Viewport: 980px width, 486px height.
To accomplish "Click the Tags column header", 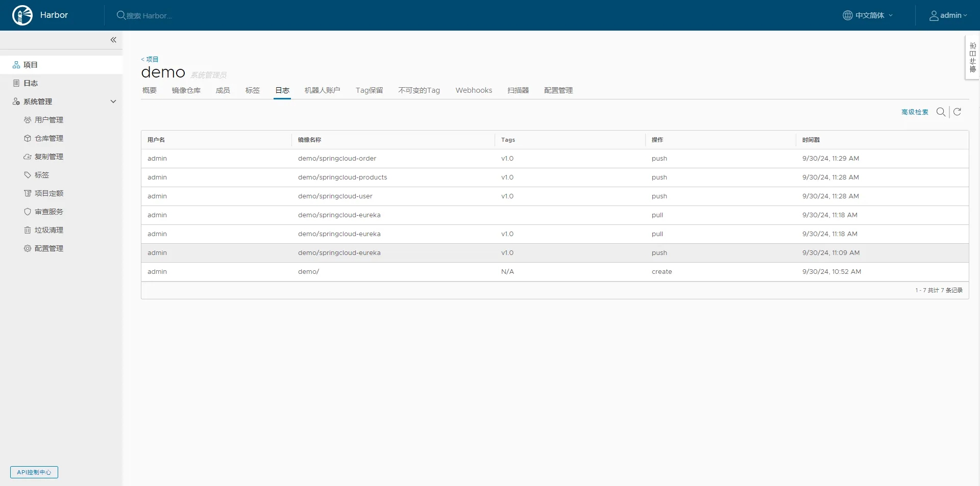I will point(508,140).
